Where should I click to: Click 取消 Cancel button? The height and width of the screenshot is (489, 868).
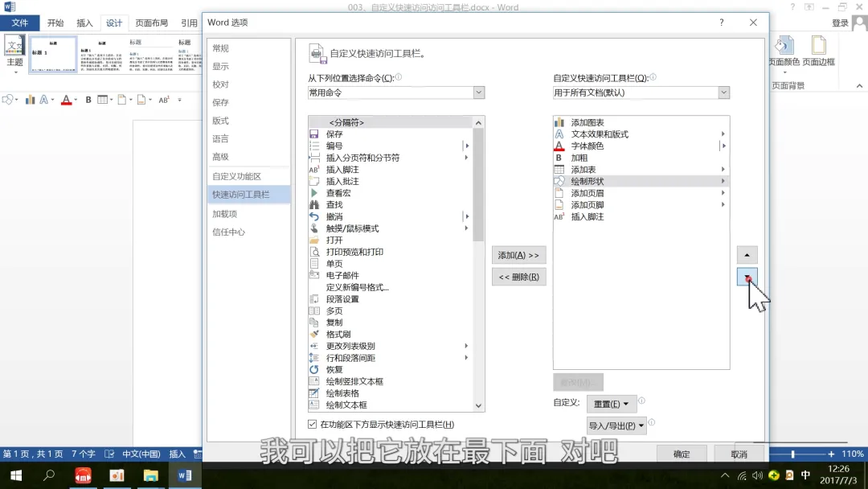click(x=739, y=454)
